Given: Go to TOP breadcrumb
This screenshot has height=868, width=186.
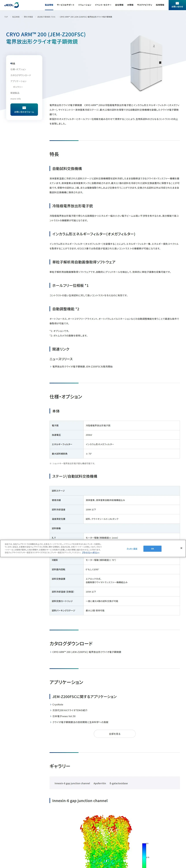Looking at the screenshot, I should tap(6, 17).
